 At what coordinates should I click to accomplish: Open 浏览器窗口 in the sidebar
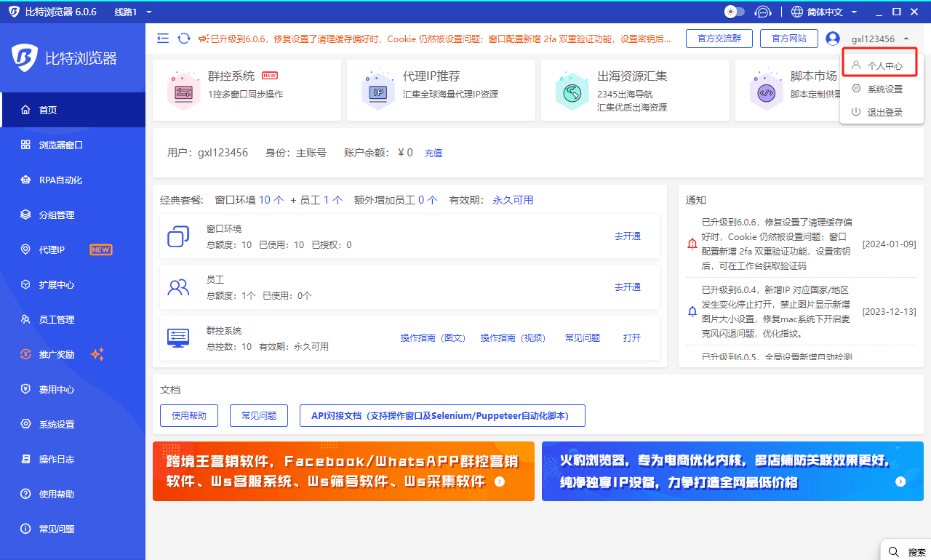73,145
